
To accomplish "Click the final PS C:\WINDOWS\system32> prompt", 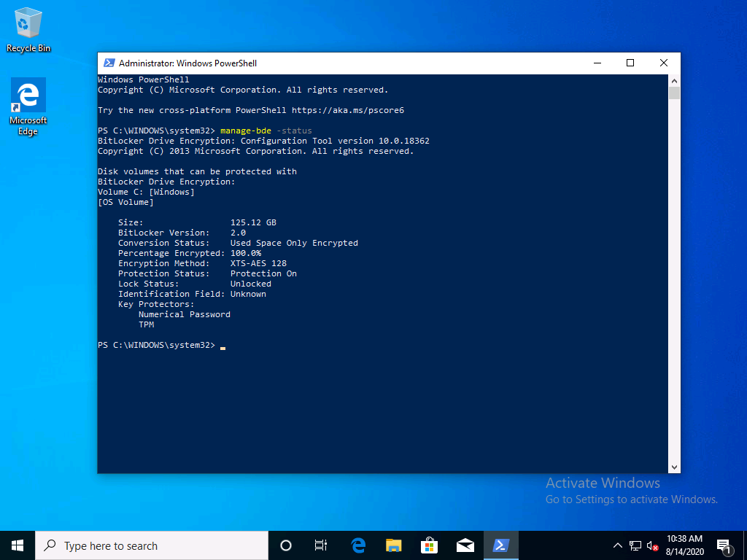I will coord(156,345).
